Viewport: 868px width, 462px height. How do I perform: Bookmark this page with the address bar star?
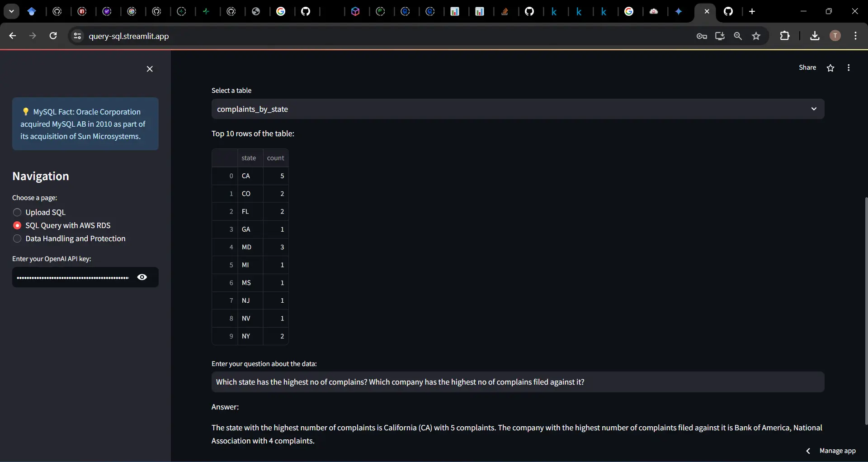click(756, 36)
